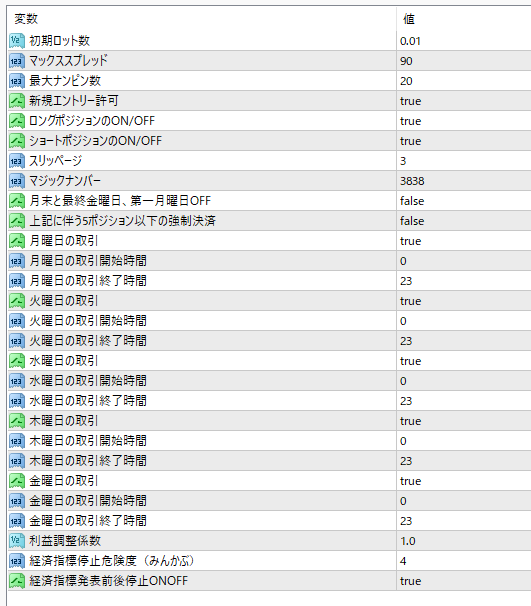Select the icon beside 経済指標停止危険度（みんかぶ）

(x=17, y=561)
